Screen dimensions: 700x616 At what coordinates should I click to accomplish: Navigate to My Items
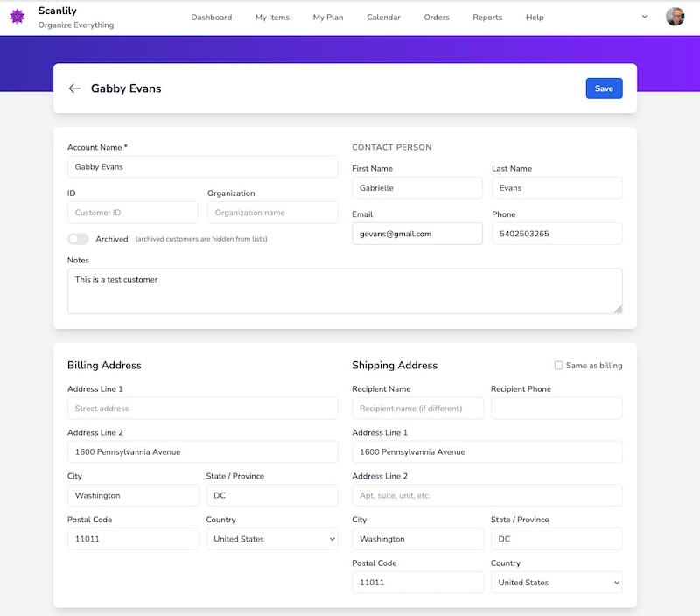271,17
